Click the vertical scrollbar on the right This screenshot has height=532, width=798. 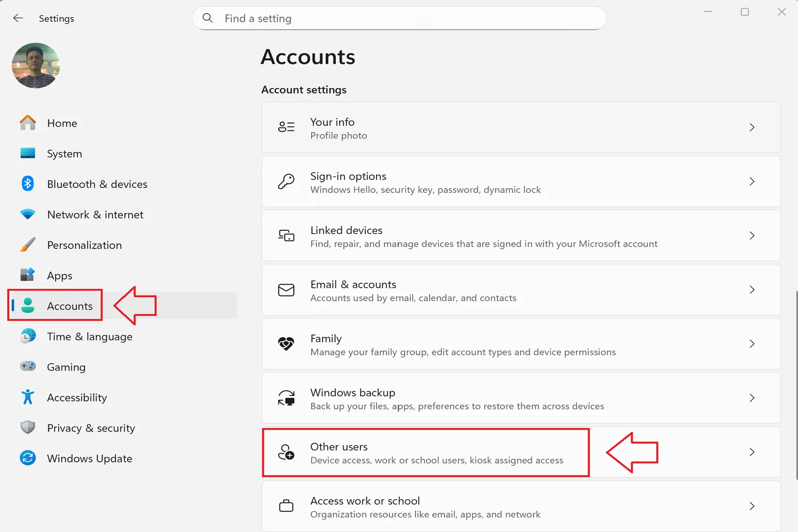coord(796,384)
